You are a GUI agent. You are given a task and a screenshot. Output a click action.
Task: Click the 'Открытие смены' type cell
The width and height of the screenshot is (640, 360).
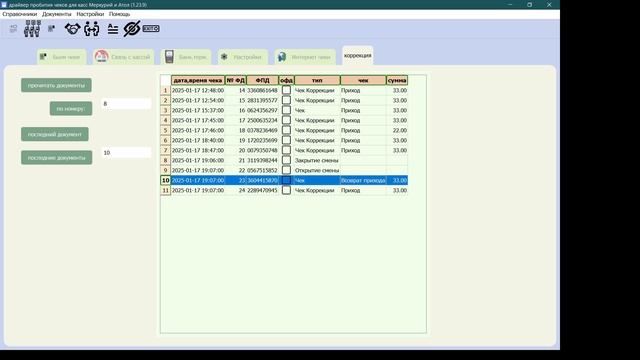[x=317, y=170]
